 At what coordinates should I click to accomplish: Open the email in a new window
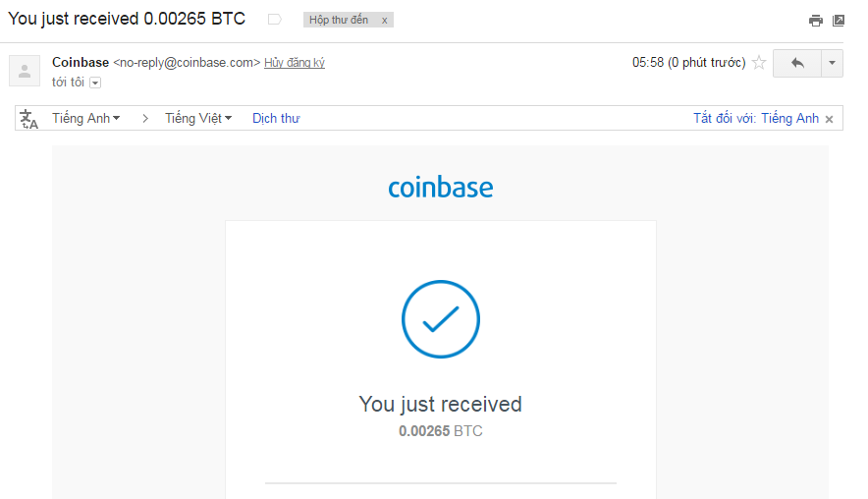tap(839, 21)
